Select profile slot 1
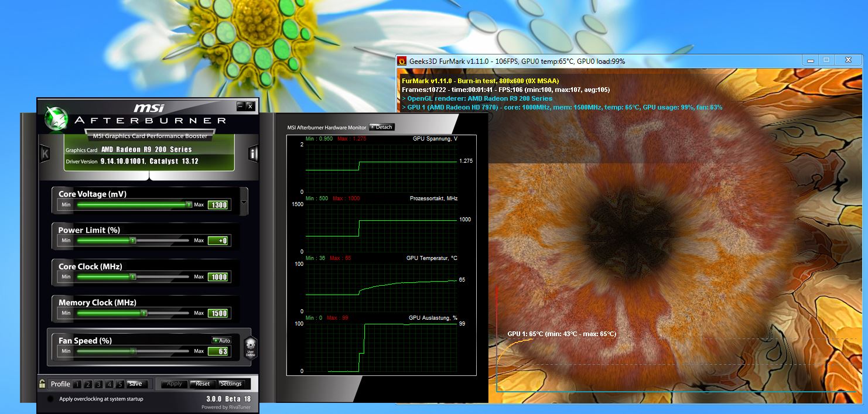The image size is (868, 414). tap(77, 384)
